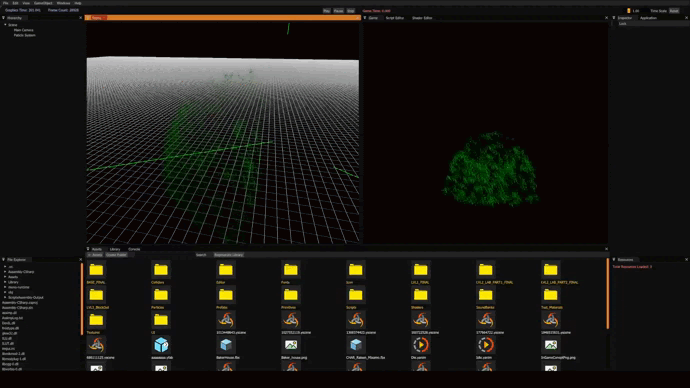Select the Assembly-CSharp.sln file
This screenshot has height=388, width=690.
pos(18,307)
